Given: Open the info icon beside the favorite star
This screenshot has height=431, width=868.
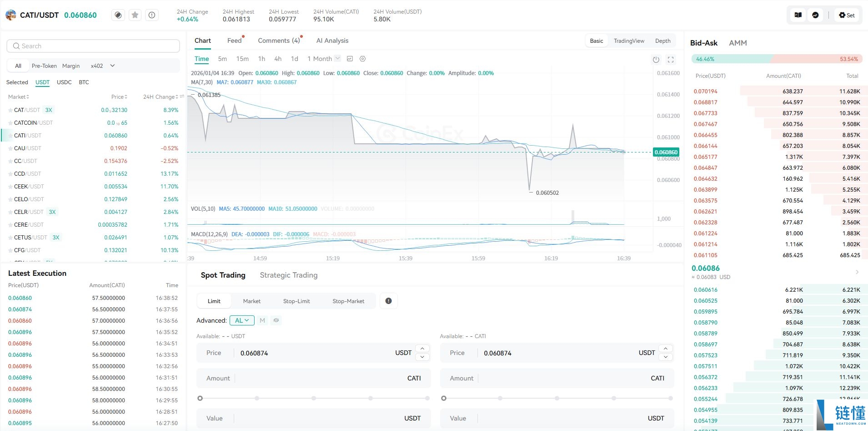Looking at the screenshot, I should click(152, 15).
